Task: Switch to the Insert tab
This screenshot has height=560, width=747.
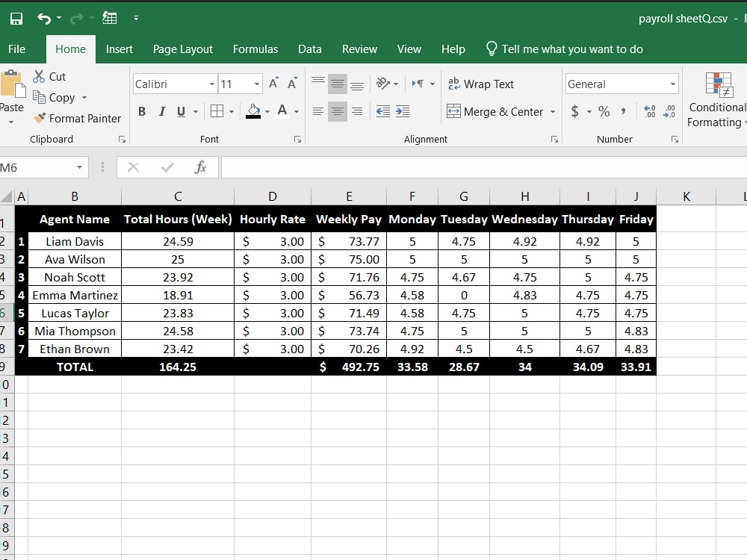Action: tap(119, 49)
